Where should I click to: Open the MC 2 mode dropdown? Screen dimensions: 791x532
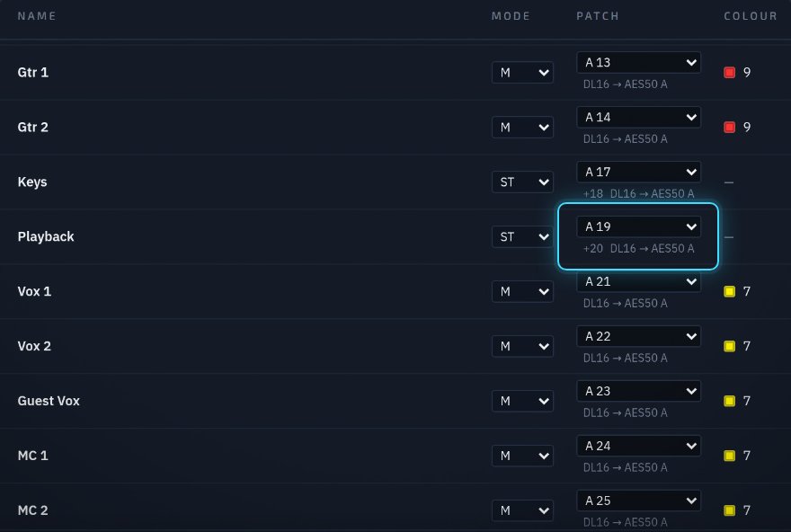522,510
